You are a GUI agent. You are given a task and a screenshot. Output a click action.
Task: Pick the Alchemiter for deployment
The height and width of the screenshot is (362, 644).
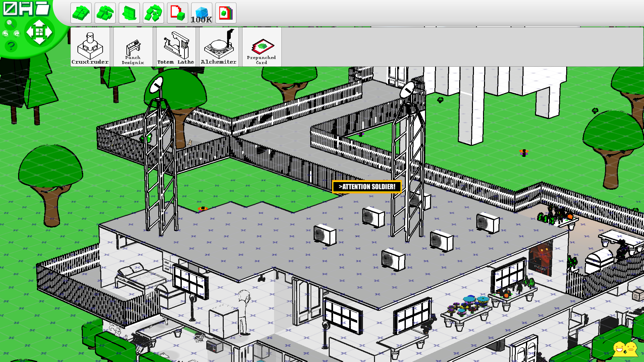coord(219,47)
